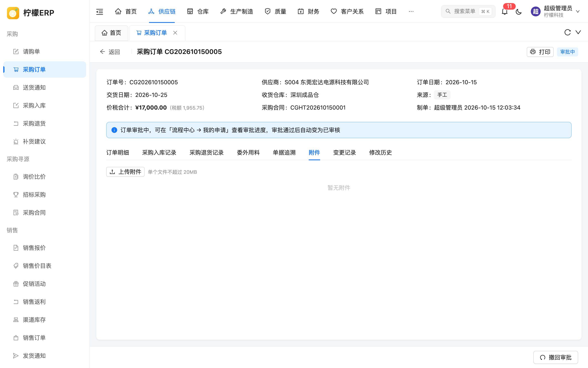The image size is (588, 368).
Task: Go back with the 返回 button
Action: pos(110,52)
